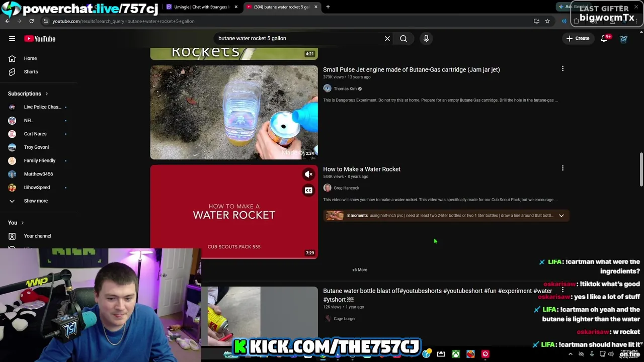The height and width of the screenshot is (362, 644).
Task: Open Small Pulse Jet engine video title
Action: coord(411,70)
